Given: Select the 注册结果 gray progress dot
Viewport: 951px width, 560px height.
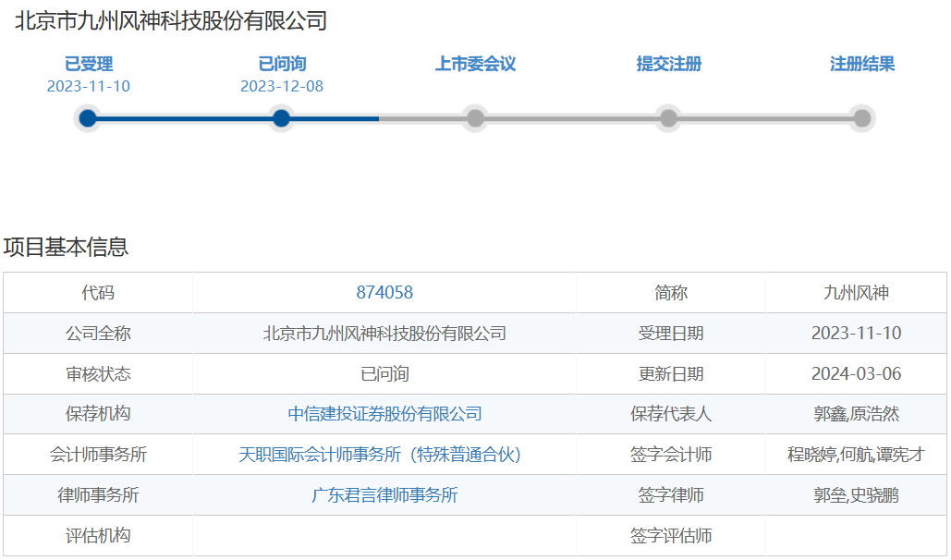Looking at the screenshot, I should (x=862, y=118).
